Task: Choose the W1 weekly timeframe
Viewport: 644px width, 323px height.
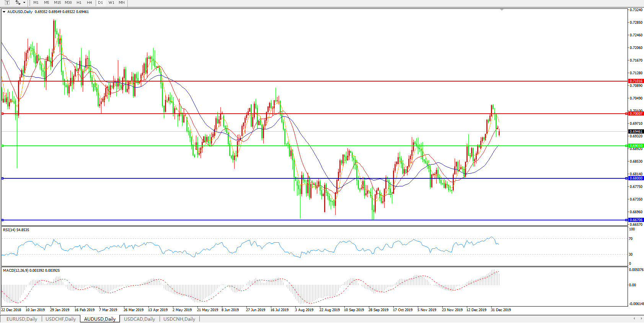Action: point(111,3)
